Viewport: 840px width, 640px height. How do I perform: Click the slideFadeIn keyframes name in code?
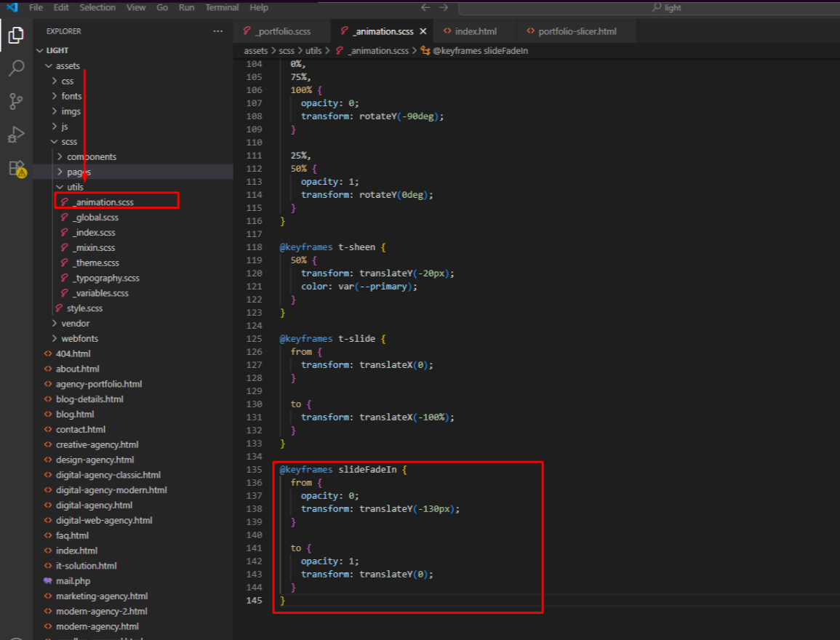point(367,470)
